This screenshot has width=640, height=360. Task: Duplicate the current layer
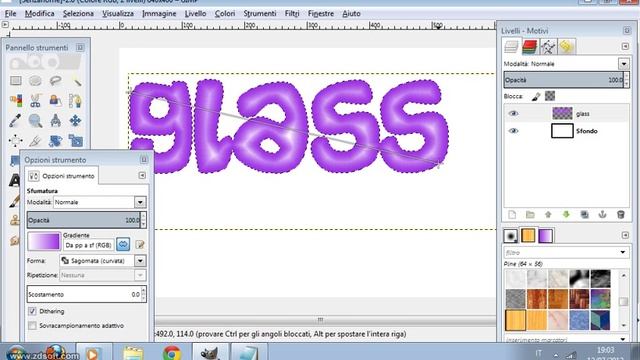click(584, 215)
